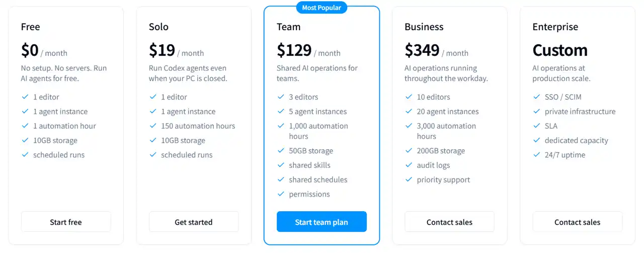Click checkmark beside 24/7 uptime
This screenshot has width=644, height=253.
click(536, 155)
